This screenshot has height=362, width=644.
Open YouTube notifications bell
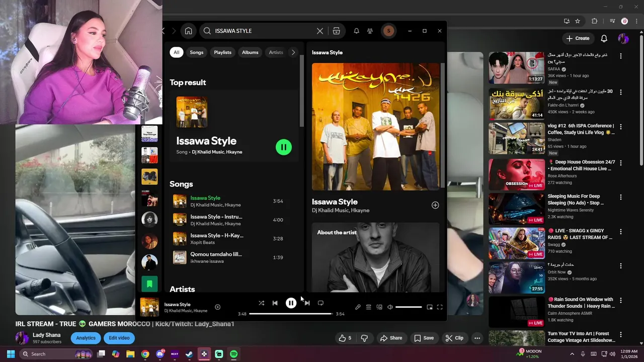pyautogui.click(x=604, y=38)
